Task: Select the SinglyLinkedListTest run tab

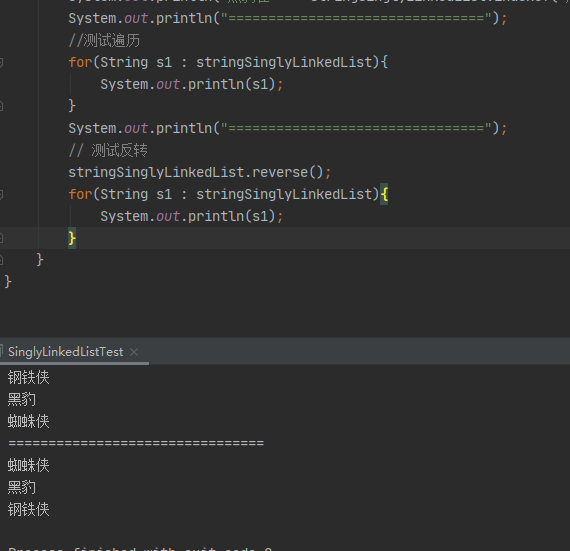Action: pyautogui.click(x=65, y=352)
